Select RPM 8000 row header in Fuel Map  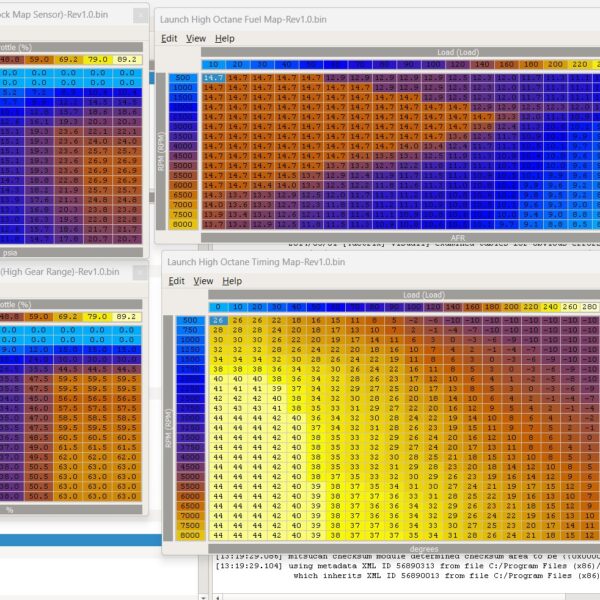tap(183, 225)
